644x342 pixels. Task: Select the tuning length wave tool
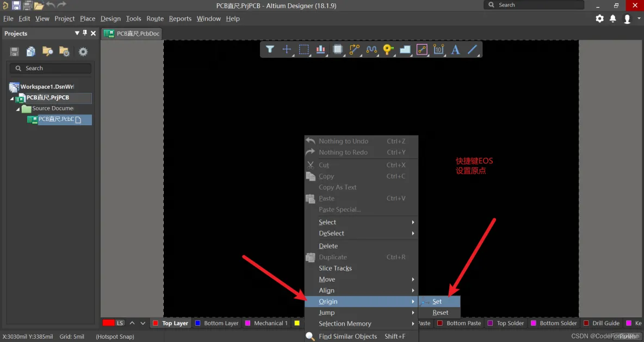coord(371,50)
